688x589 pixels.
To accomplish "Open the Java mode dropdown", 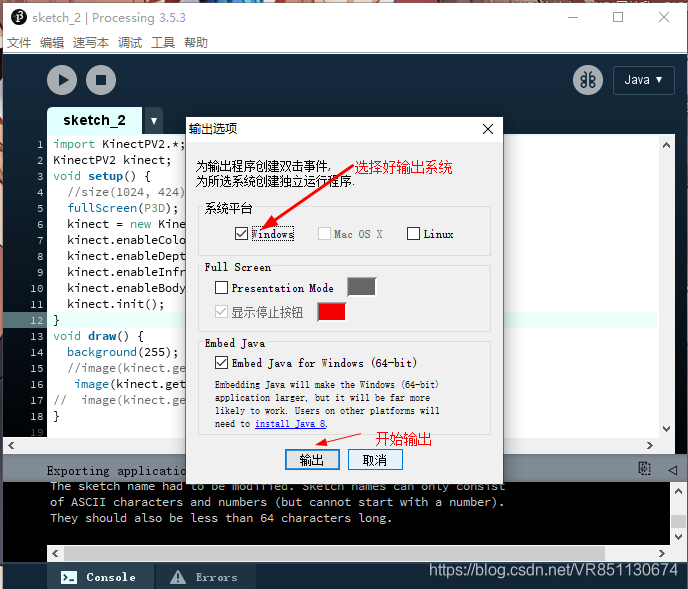I will (643, 80).
